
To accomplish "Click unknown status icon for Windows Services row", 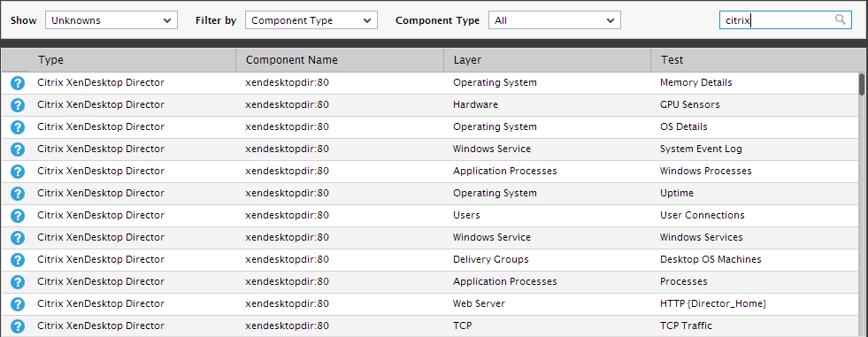I will pyautogui.click(x=18, y=238).
